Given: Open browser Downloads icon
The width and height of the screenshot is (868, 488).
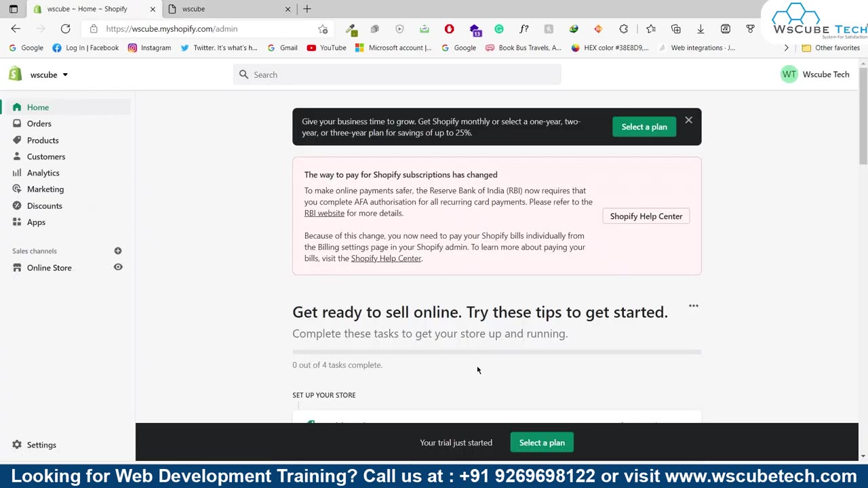Looking at the screenshot, I should point(701,29).
